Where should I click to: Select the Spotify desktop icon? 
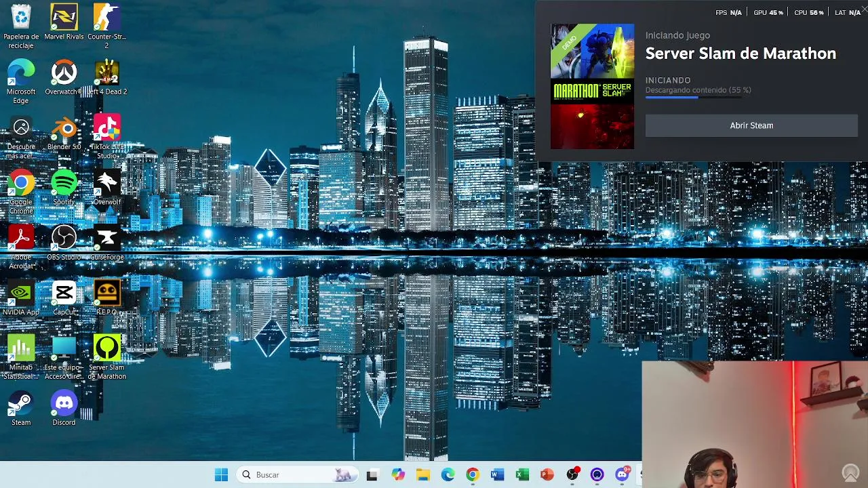click(64, 188)
